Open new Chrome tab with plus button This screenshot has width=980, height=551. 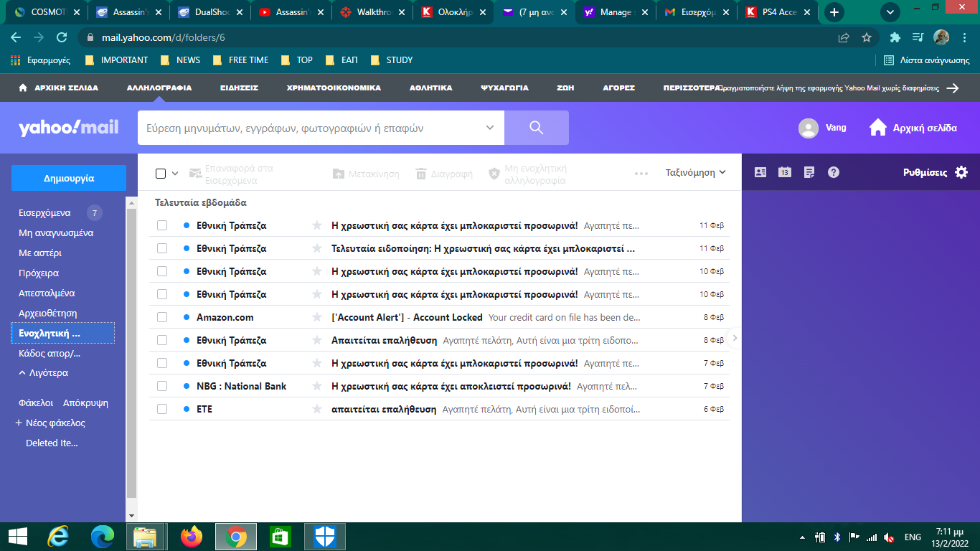834,12
